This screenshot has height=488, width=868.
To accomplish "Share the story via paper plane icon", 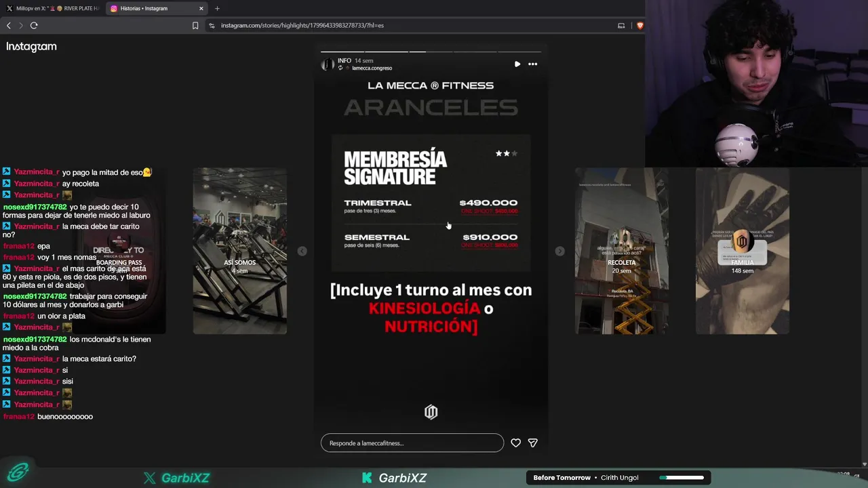I will click(x=533, y=443).
